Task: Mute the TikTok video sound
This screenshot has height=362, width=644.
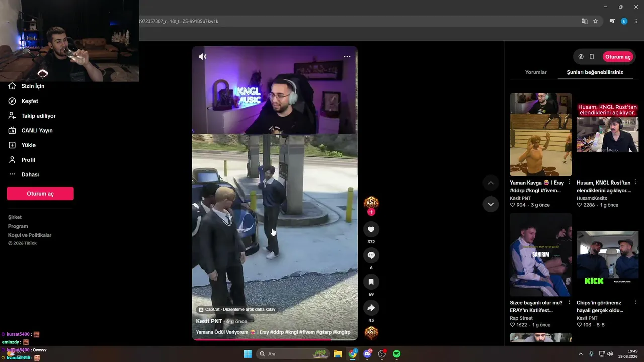Action: coord(202,57)
